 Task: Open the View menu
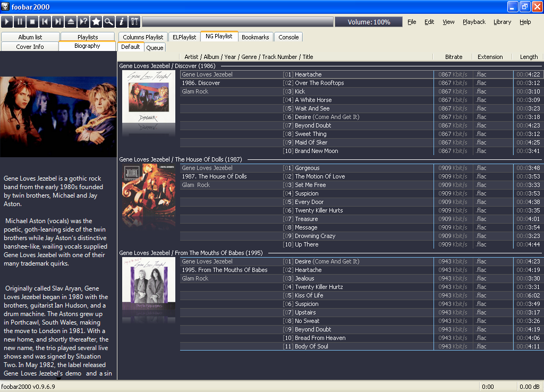click(448, 22)
